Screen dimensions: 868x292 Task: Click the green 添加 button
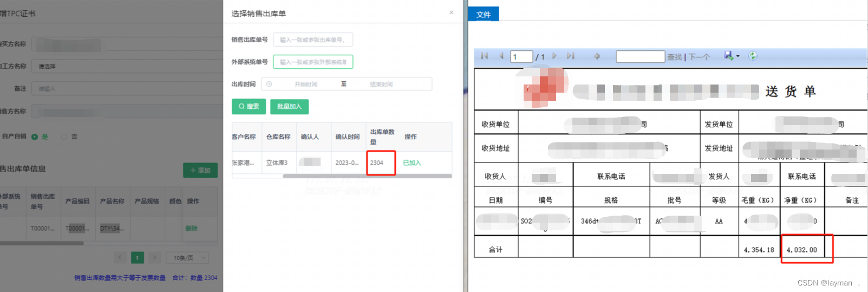(x=200, y=170)
